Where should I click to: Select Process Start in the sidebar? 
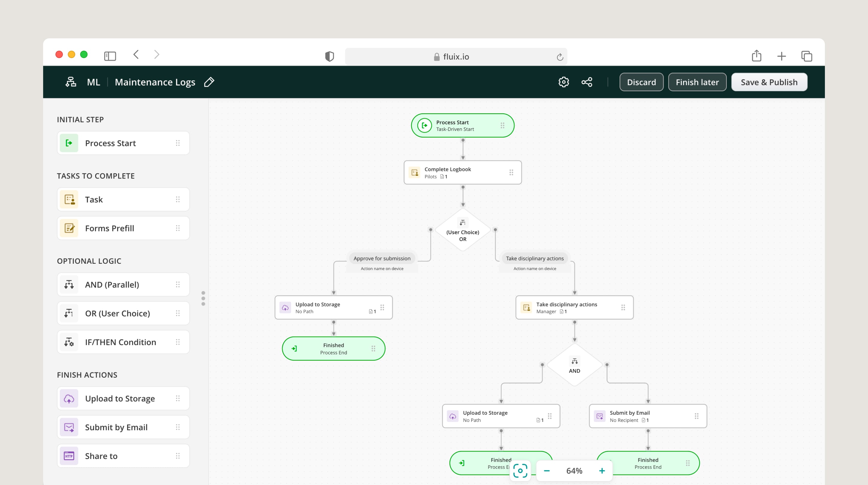123,143
